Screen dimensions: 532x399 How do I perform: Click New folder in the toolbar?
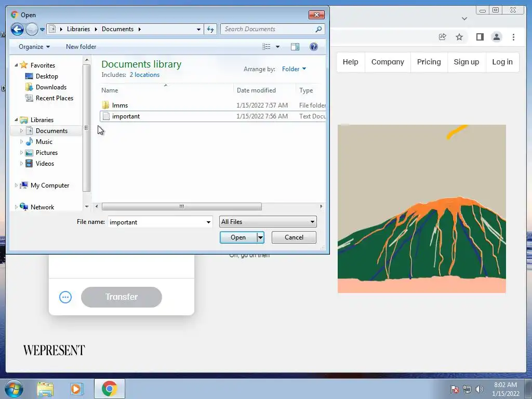[x=81, y=47]
